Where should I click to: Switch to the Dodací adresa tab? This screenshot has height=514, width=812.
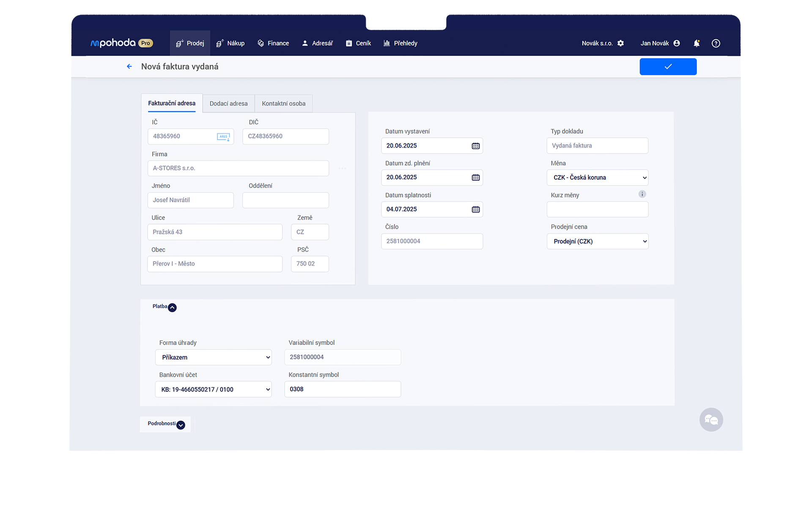(x=228, y=104)
